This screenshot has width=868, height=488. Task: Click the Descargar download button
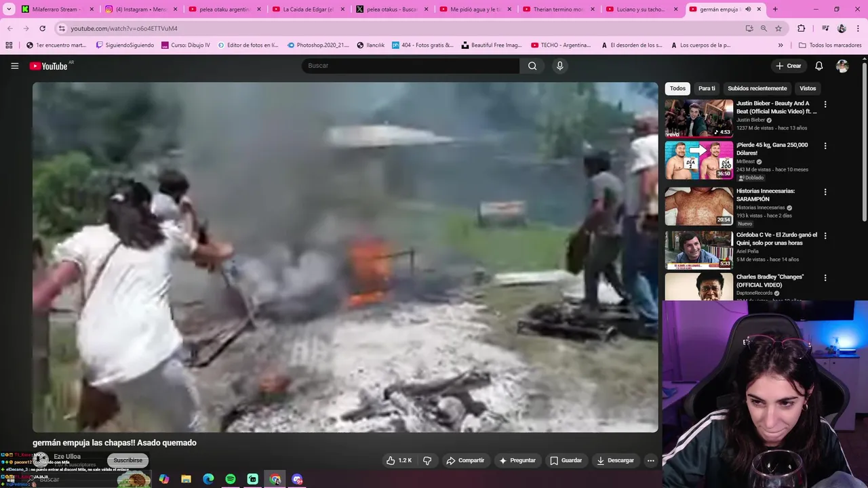pos(615,460)
